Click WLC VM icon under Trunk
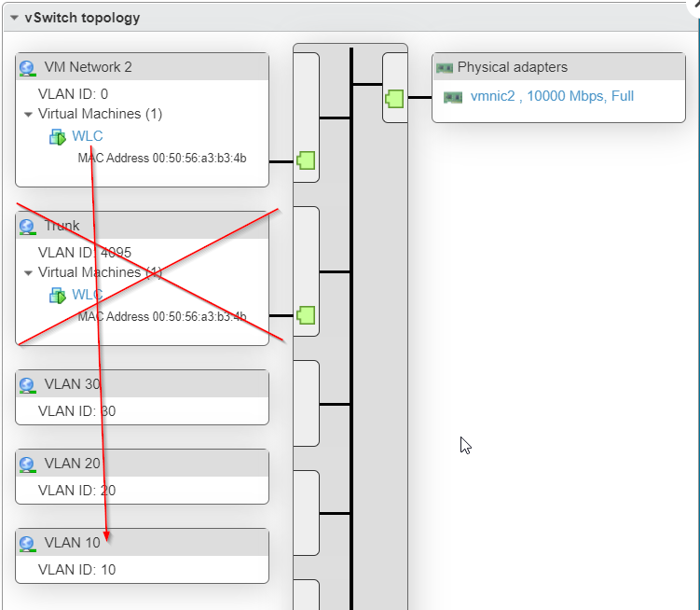The width and height of the screenshot is (700, 610). coord(57,296)
